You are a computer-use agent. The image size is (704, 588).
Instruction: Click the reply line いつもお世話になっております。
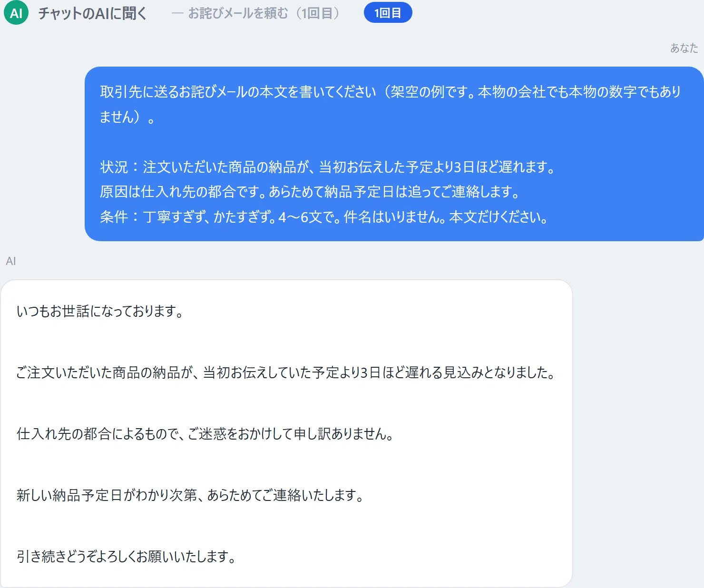click(x=100, y=311)
